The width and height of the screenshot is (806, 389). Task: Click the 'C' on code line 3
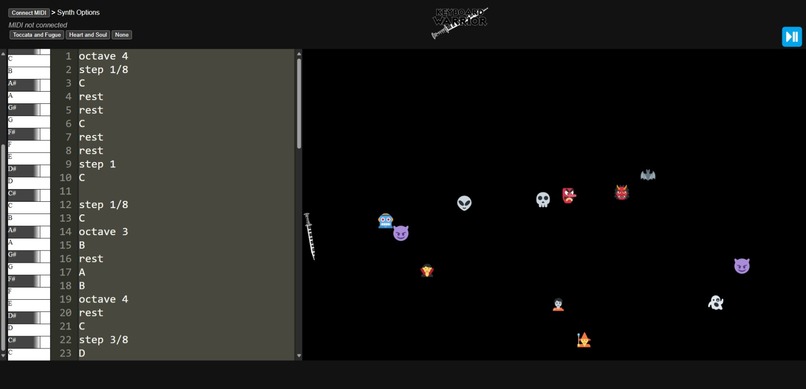[82, 83]
